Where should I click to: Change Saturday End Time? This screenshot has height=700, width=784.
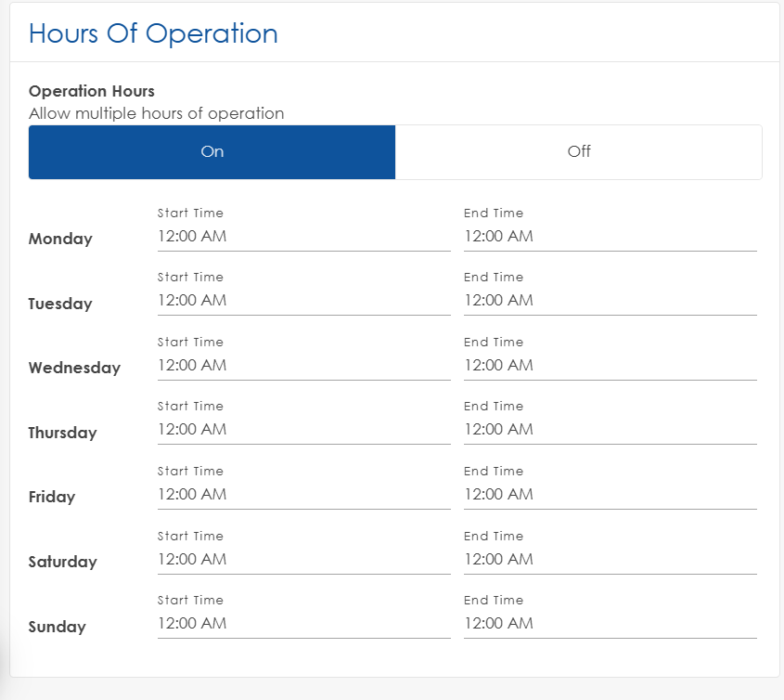point(610,560)
